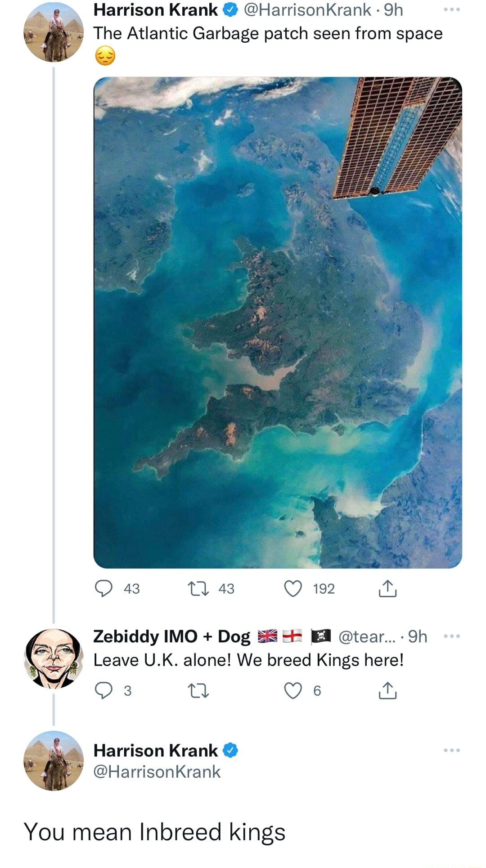Screen dimensions: 486x868
Task: Like the main tweet with 192 likes
Action: 292,589
